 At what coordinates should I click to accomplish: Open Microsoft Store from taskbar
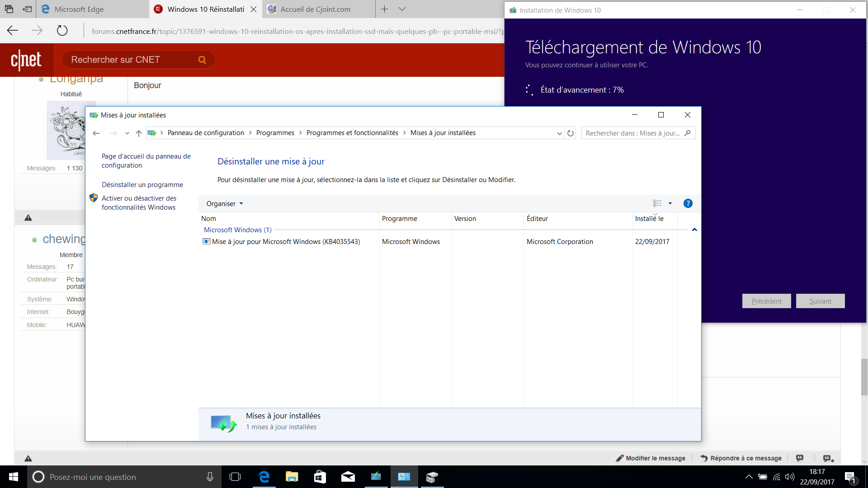(x=320, y=477)
